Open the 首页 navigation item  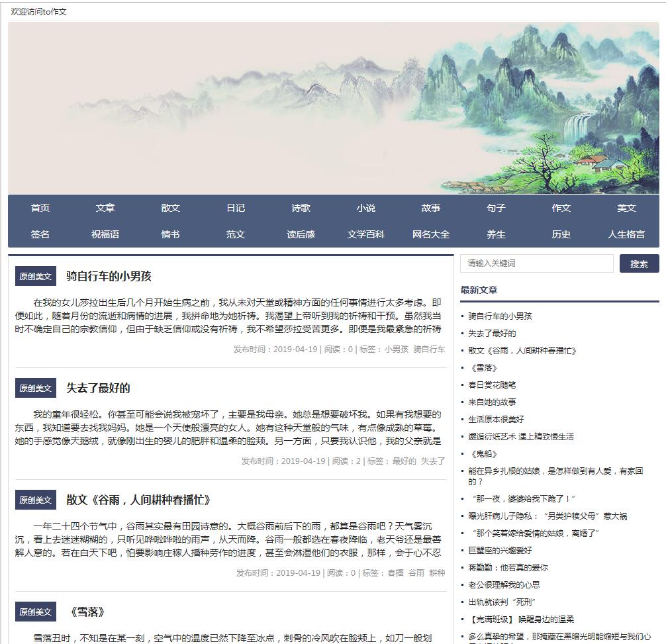(x=40, y=208)
